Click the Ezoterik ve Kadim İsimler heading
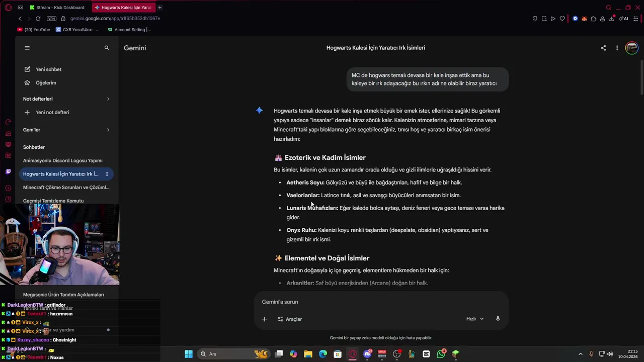 pos(325,157)
